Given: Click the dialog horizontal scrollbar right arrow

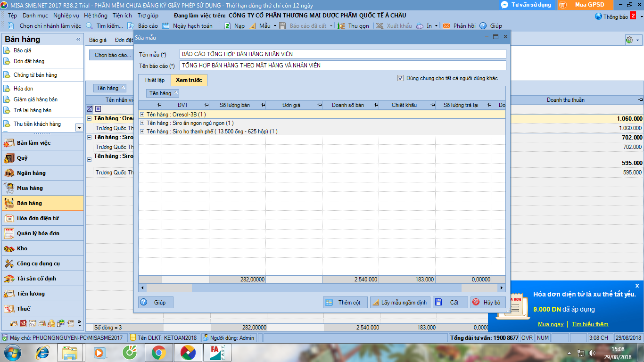Looking at the screenshot, I should click(502, 288).
